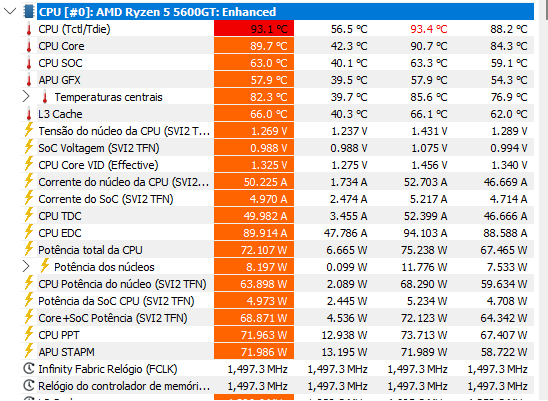Click thermometer icon next to CPU SOC
Image resolution: width=548 pixels, height=401 pixels.
(29, 63)
